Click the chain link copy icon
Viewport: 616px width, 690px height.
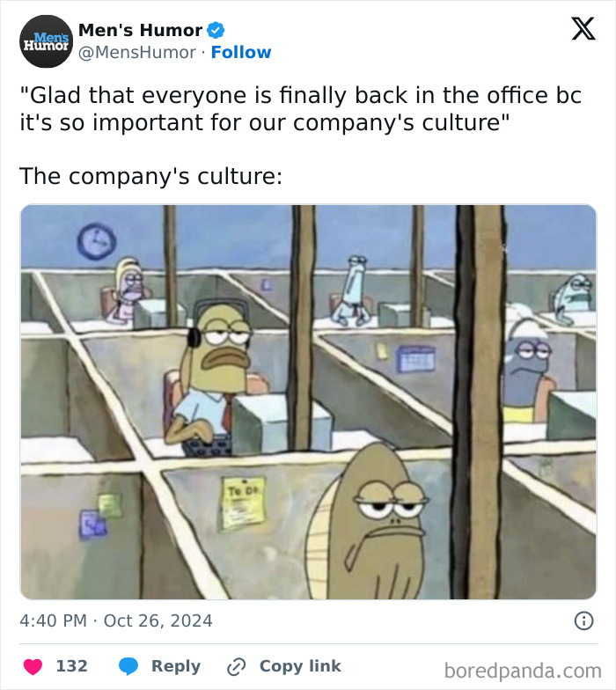coord(236,667)
